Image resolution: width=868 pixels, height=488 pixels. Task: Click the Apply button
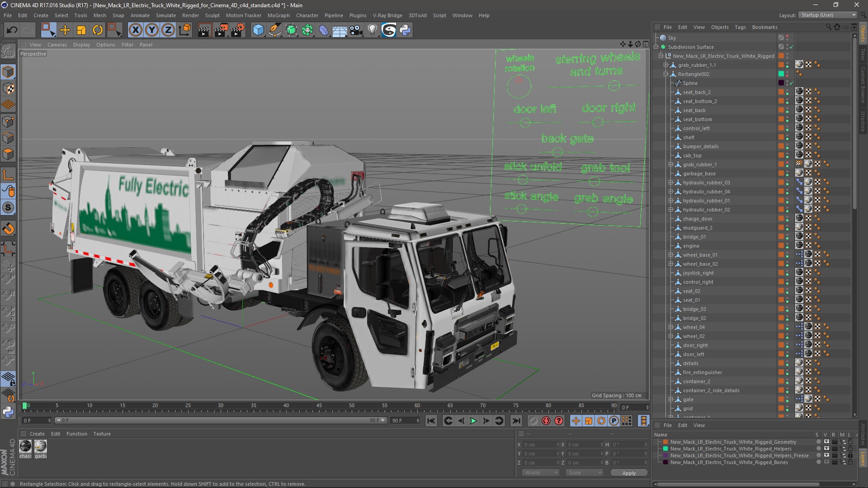(x=629, y=473)
